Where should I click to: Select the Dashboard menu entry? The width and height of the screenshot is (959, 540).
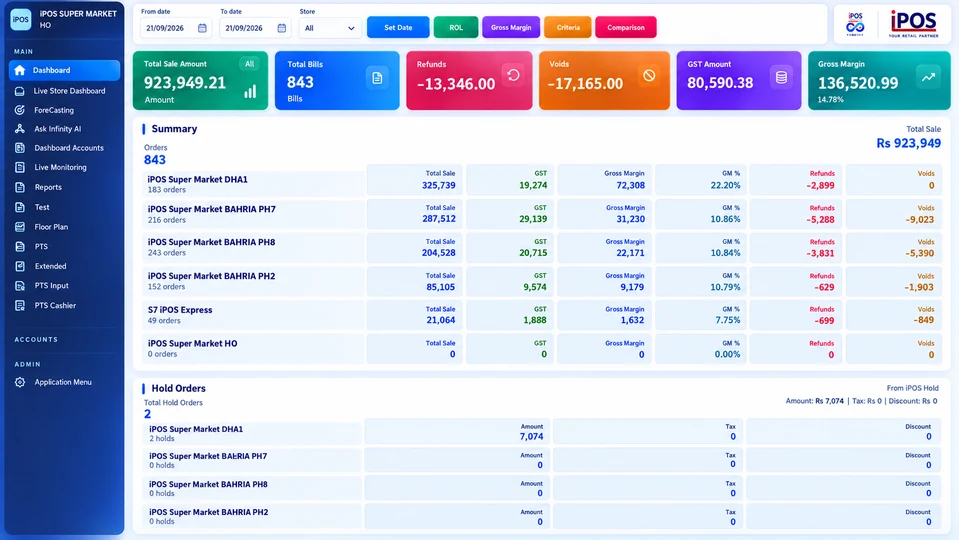coord(64,70)
